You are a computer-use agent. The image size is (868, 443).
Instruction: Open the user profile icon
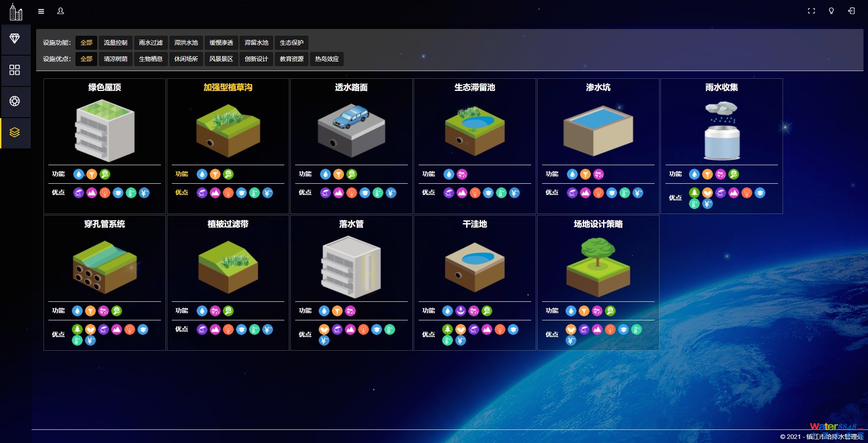[61, 11]
